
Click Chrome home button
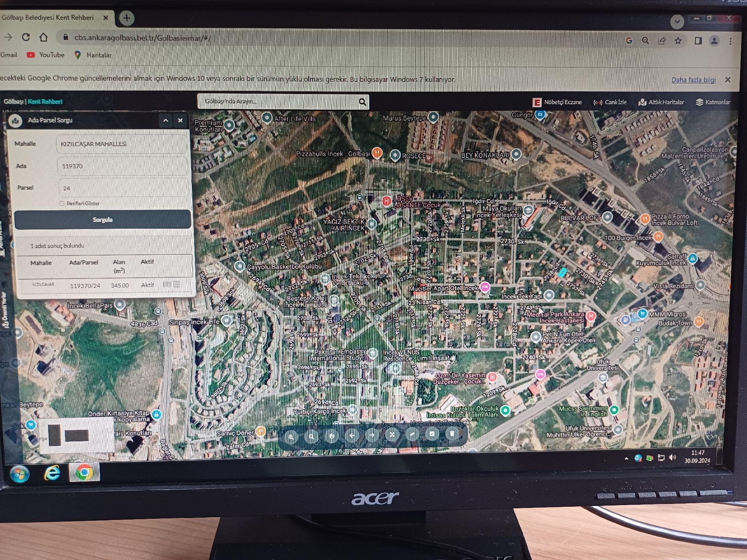(x=44, y=37)
